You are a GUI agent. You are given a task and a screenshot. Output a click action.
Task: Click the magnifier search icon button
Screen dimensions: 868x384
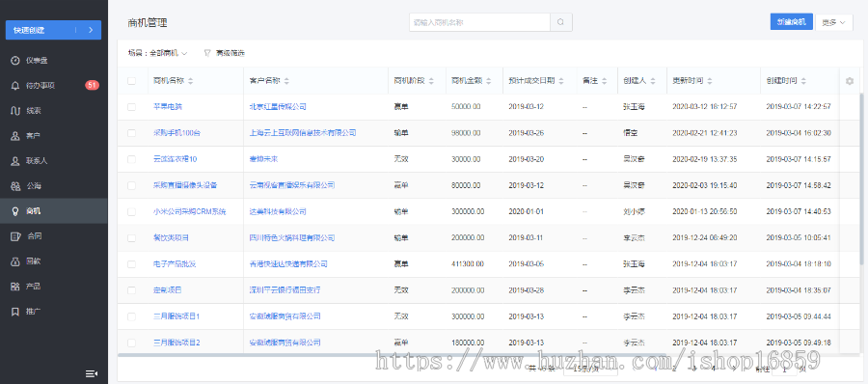[560, 22]
